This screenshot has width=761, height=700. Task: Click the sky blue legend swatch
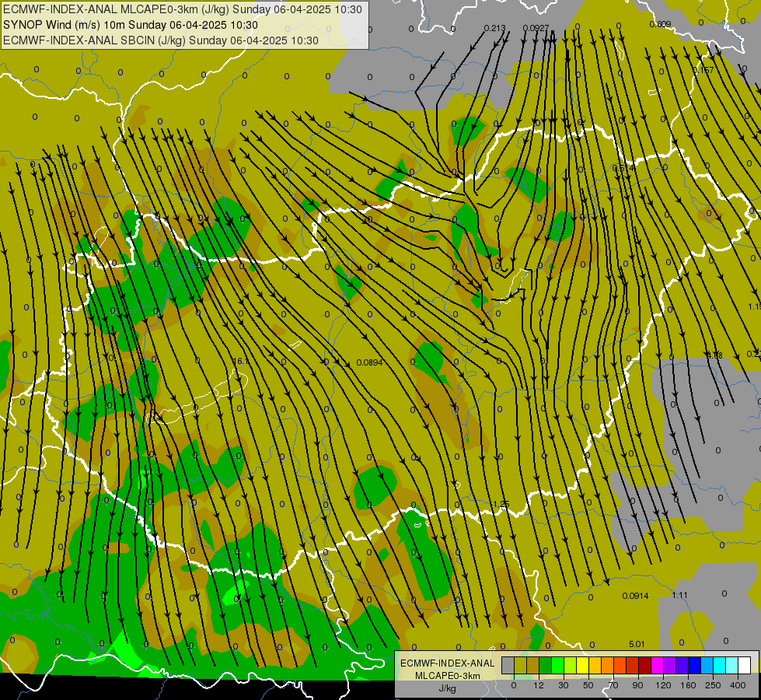tap(707, 665)
